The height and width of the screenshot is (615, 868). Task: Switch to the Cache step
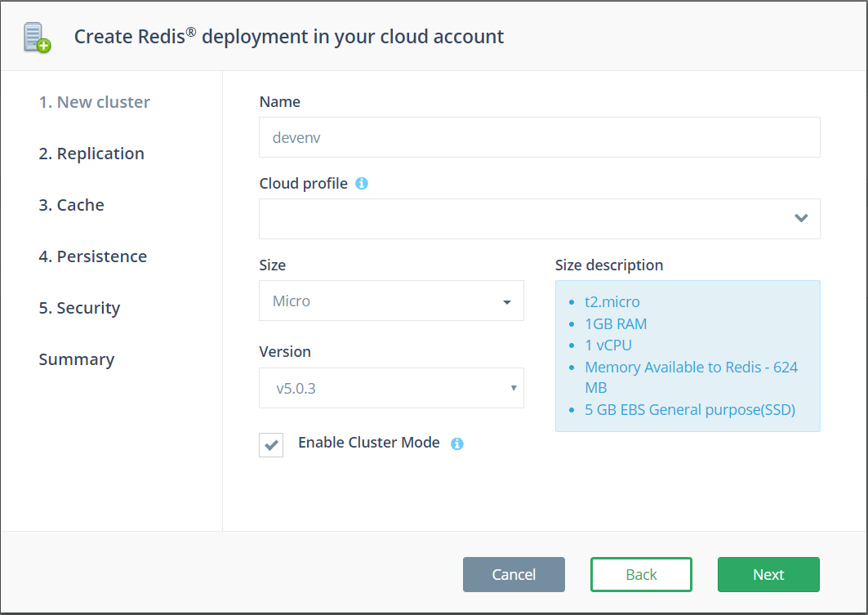pyautogui.click(x=71, y=205)
